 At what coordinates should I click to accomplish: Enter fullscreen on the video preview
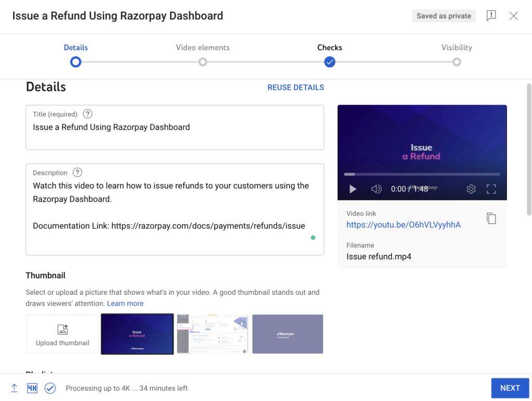[491, 189]
